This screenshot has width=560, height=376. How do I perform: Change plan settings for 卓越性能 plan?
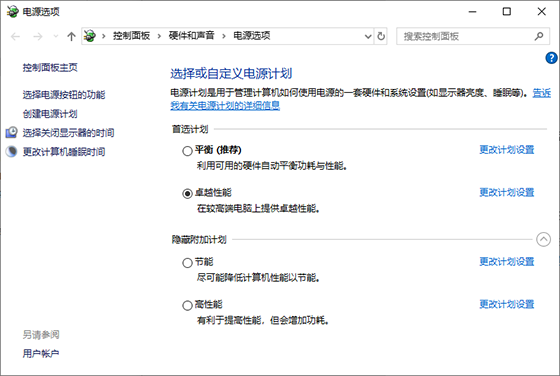coord(507,192)
